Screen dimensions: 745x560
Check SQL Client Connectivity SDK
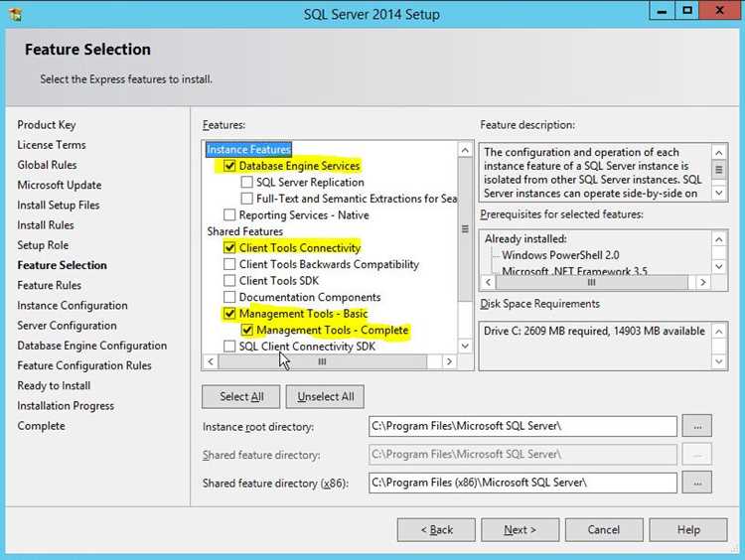tap(229, 347)
